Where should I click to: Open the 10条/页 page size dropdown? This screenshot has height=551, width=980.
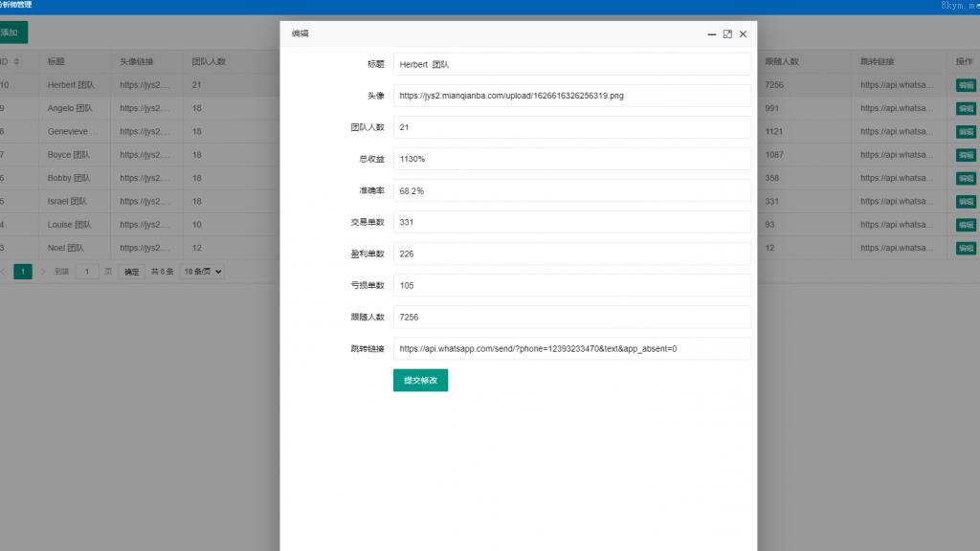point(202,272)
